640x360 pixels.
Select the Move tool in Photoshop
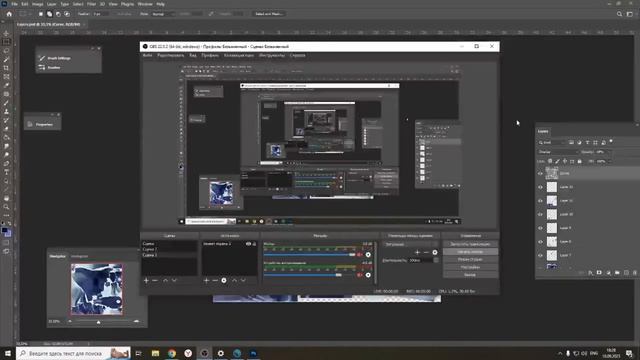tap(6, 33)
